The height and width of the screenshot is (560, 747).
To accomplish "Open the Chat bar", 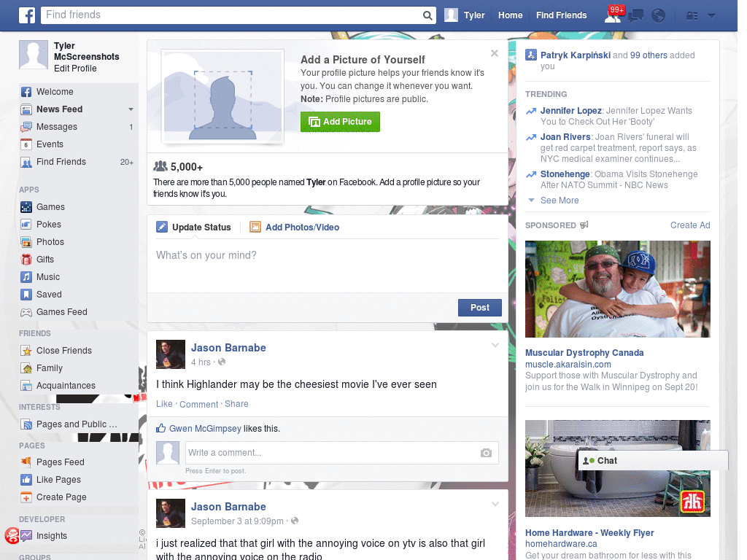I will (x=653, y=461).
